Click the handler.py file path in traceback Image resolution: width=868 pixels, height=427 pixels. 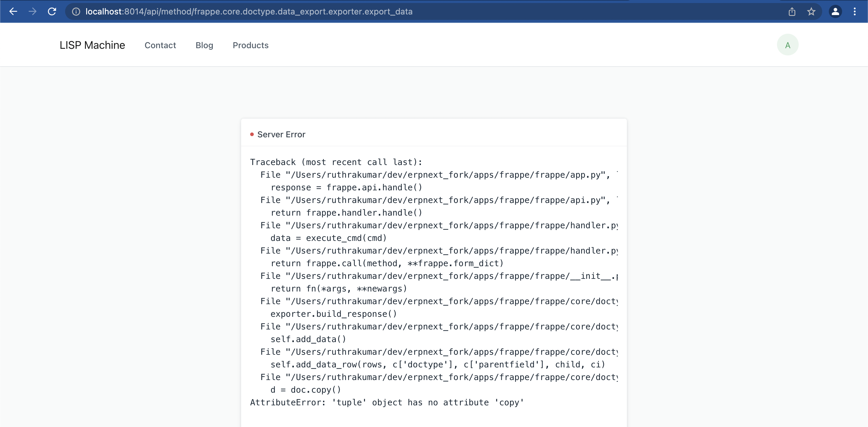tap(438, 225)
